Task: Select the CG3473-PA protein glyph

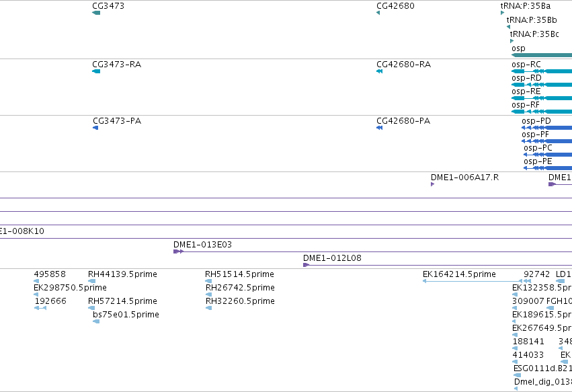Action: 95,128
